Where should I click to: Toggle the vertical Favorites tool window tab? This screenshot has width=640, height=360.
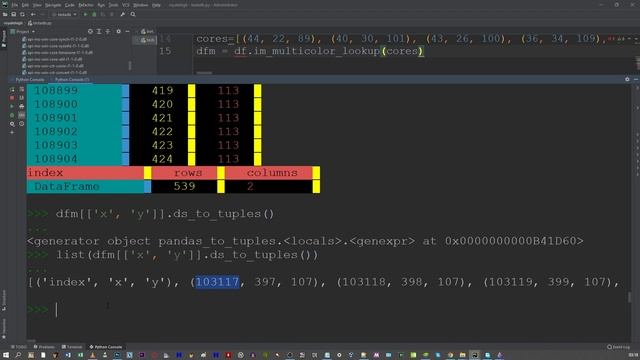tap(4, 329)
